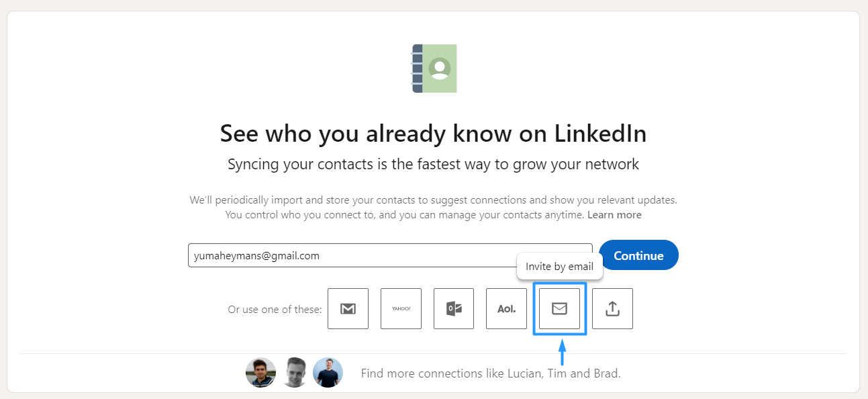Click the avatar with green outdoor background
The width and height of the screenshot is (868, 399).
click(x=260, y=372)
